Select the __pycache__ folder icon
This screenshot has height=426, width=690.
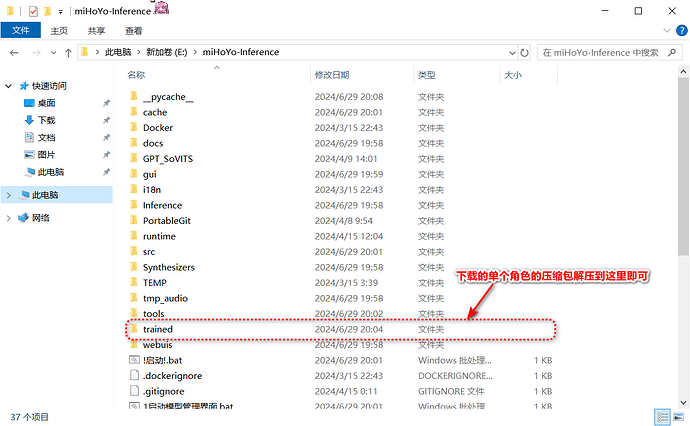pos(134,96)
